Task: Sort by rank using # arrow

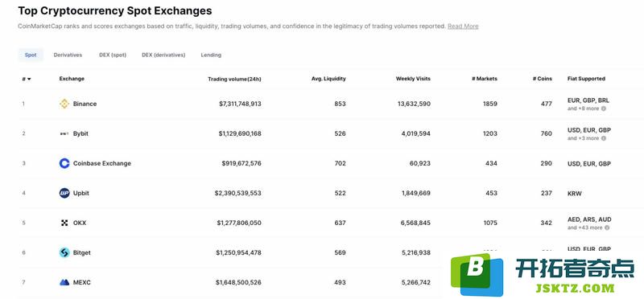Action: coord(27,79)
